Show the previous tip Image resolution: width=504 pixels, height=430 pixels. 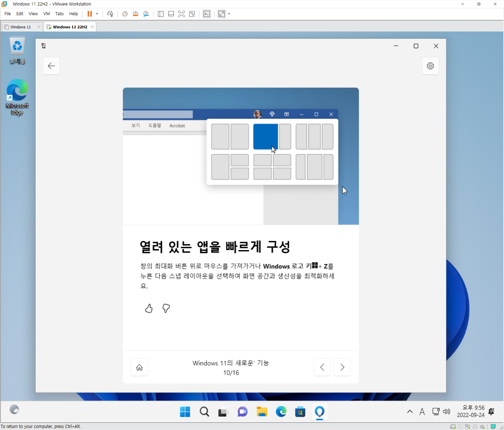(x=322, y=367)
